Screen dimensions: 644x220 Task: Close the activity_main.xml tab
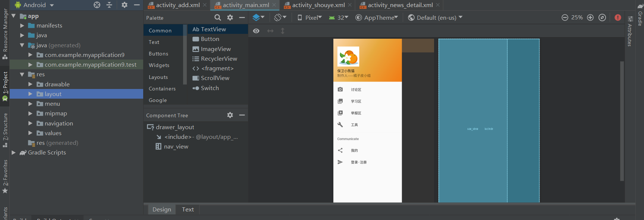point(274,5)
